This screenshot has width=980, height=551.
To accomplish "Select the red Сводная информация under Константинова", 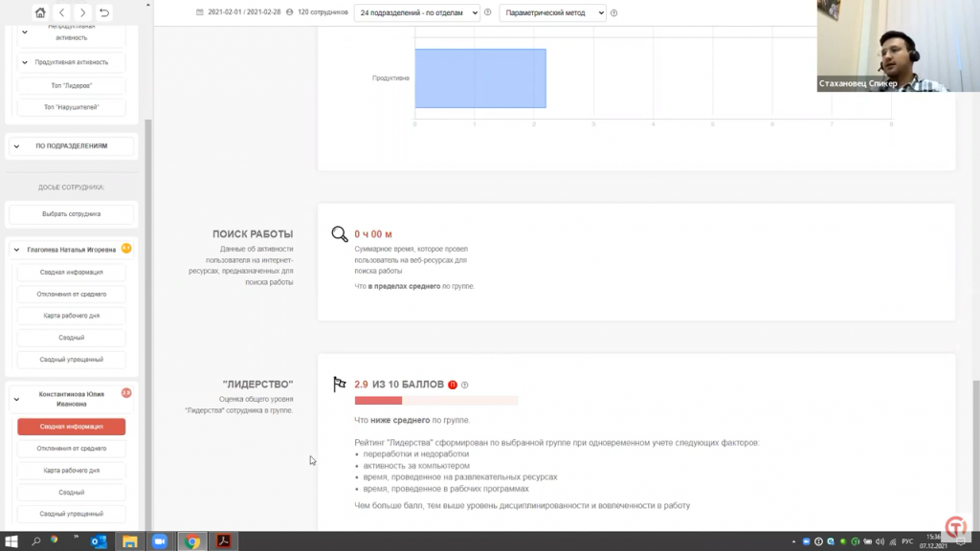I will click(71, 427).
